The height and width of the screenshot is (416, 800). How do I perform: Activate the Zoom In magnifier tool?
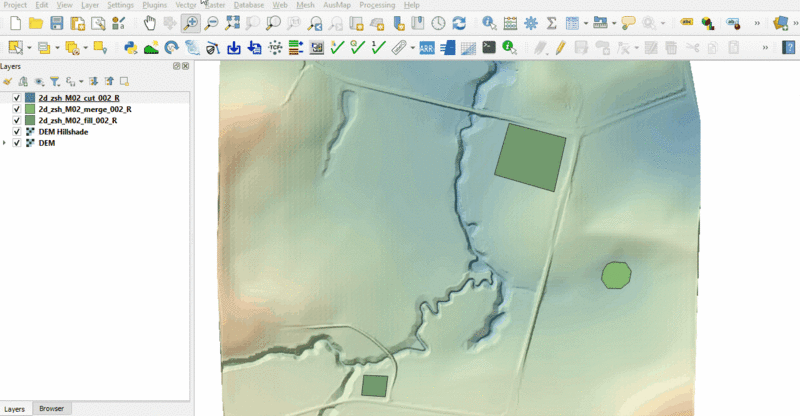coord(190,22)
